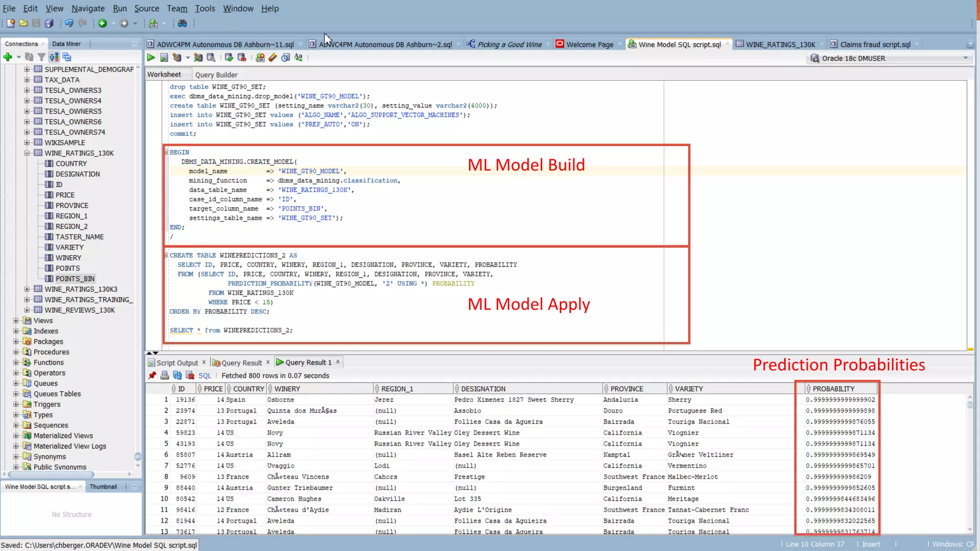
Task: Switch to the Data Miner tab
Action: click(x=67, y=44)
